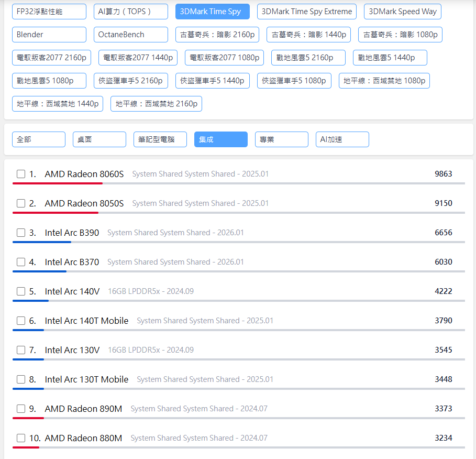Tick the AMD Radeon 8060S checkbox
The width and height of the screenshot is (476, 459).
(21, 174)
